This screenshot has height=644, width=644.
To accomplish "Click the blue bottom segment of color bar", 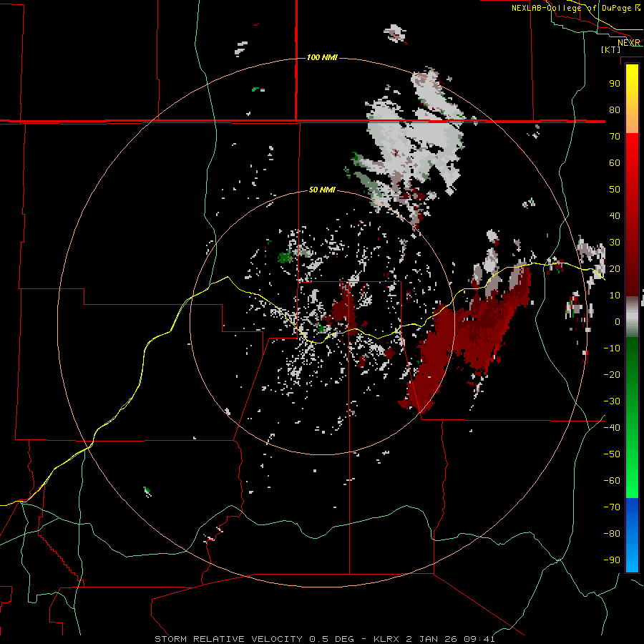I will [x=632, y=535].
